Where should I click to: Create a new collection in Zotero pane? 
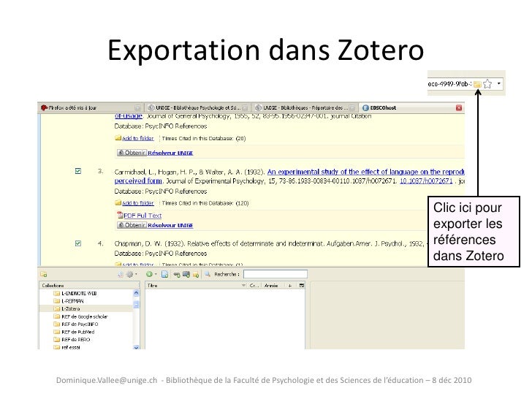pos(43,274)
